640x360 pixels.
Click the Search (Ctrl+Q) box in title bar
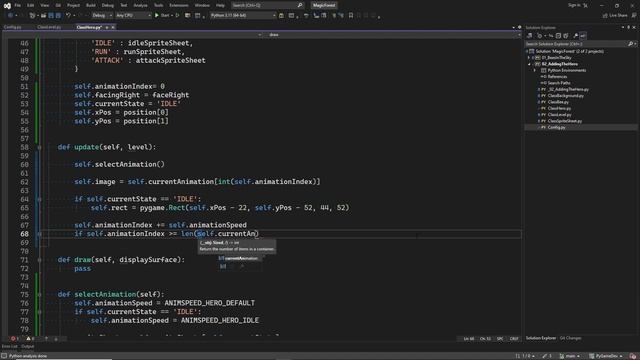[267, 5]
